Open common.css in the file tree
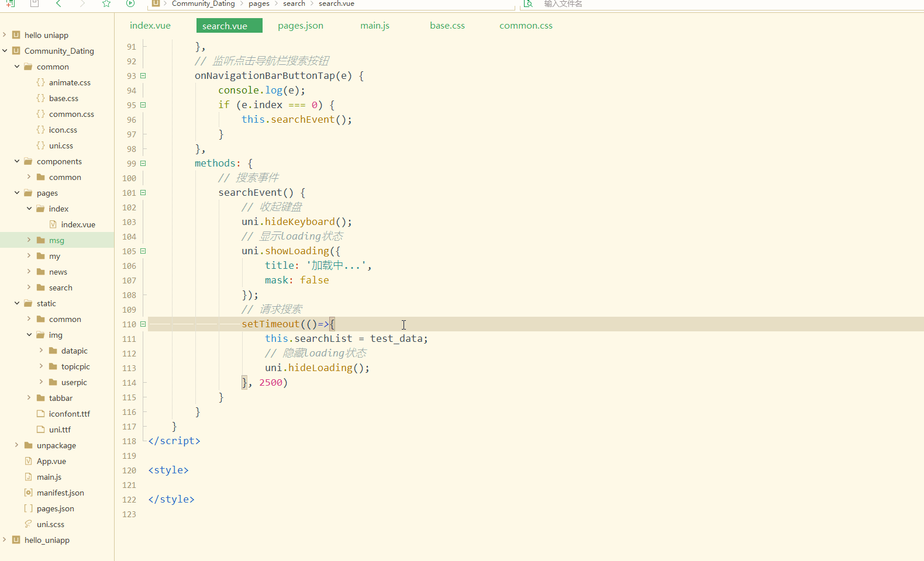The height and width of the screenshot is (561, 924). [x=71, y=114]
